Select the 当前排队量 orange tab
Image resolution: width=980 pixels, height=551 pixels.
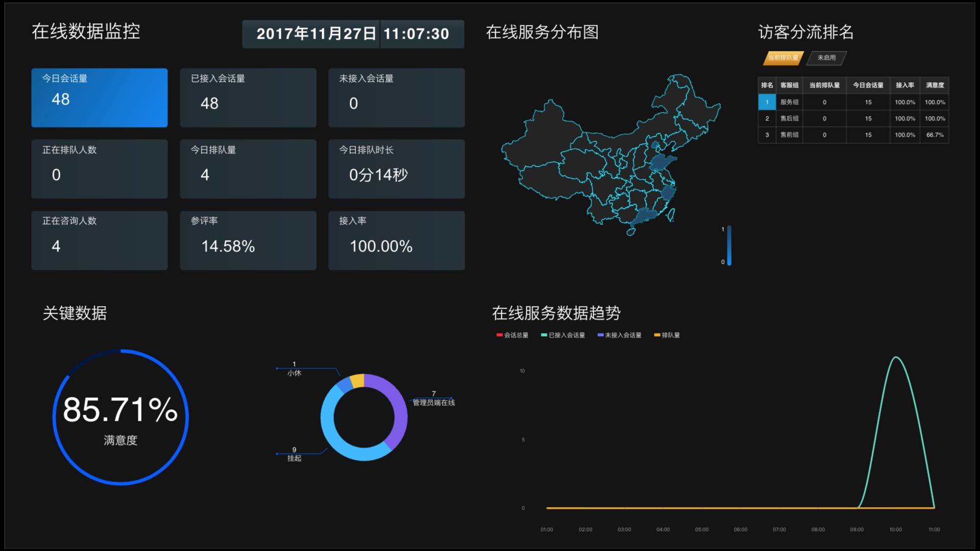(783, 58)
